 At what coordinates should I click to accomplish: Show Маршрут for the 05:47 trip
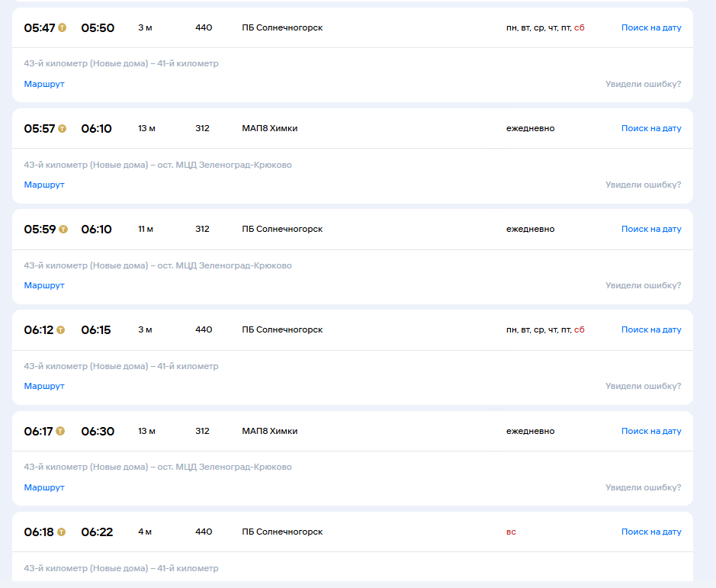[44, 84]
